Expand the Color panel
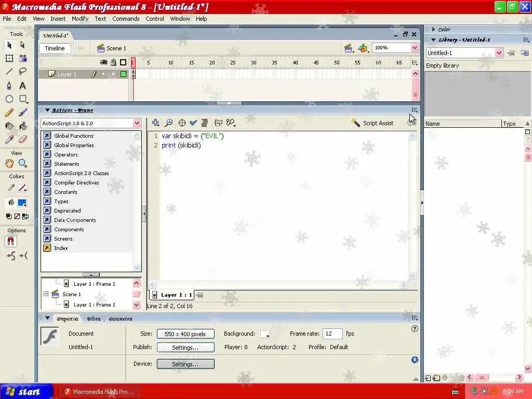Screen dimensions: 532x399 pyautogui.click(x=433, y=30)
